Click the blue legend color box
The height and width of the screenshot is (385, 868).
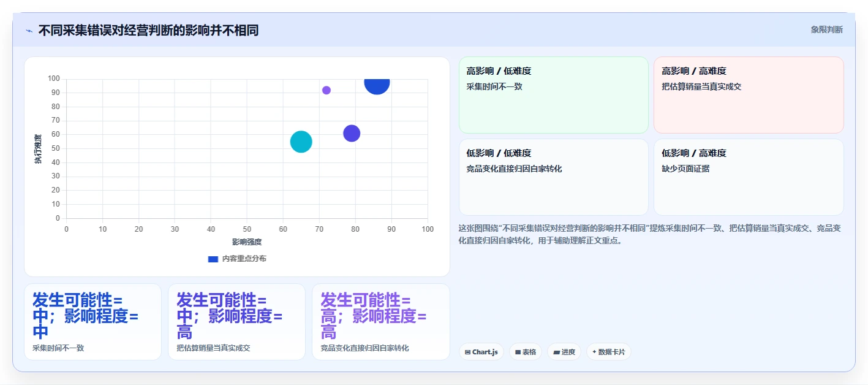213,259
